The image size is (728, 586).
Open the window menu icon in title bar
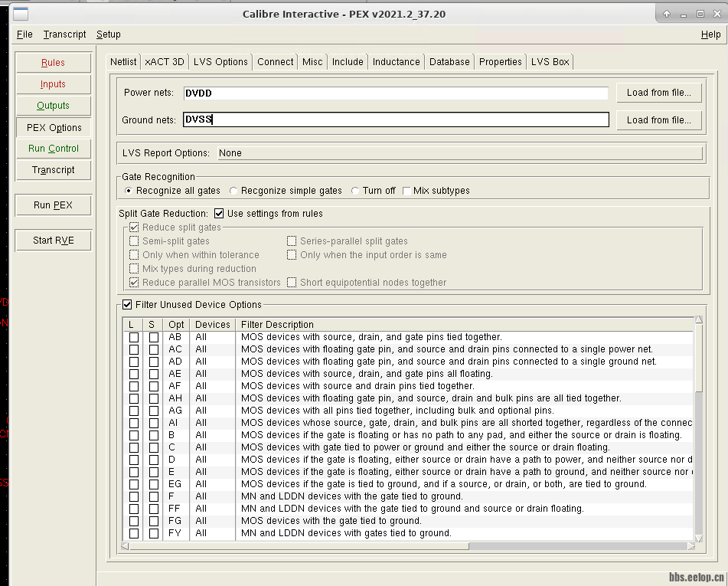click(x=21, y=14)
